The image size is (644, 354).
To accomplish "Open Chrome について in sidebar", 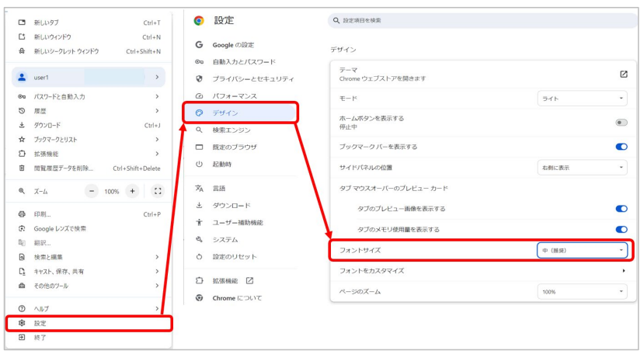I will tap(236, 298).
